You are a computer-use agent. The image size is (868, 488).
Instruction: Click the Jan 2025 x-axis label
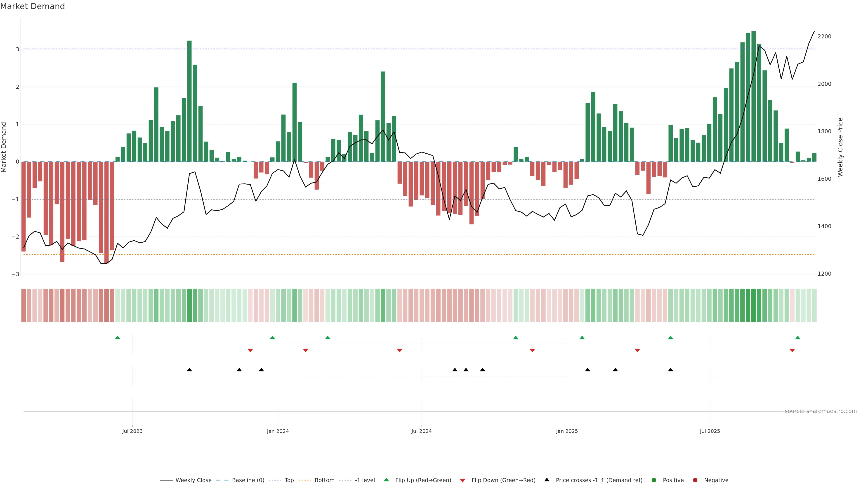point(567,432)
